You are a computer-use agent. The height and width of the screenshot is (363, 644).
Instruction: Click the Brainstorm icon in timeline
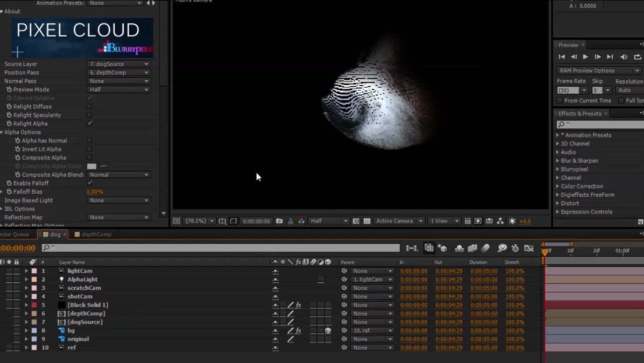pos(502,248)
